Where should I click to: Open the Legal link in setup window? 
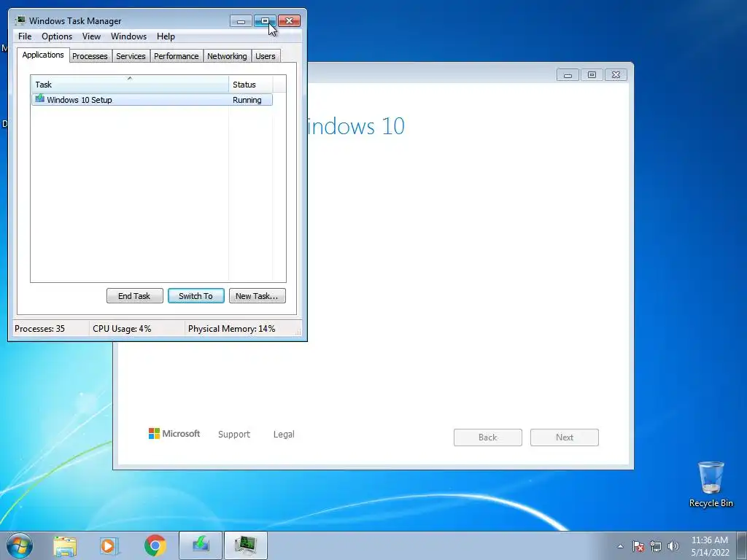284,435
